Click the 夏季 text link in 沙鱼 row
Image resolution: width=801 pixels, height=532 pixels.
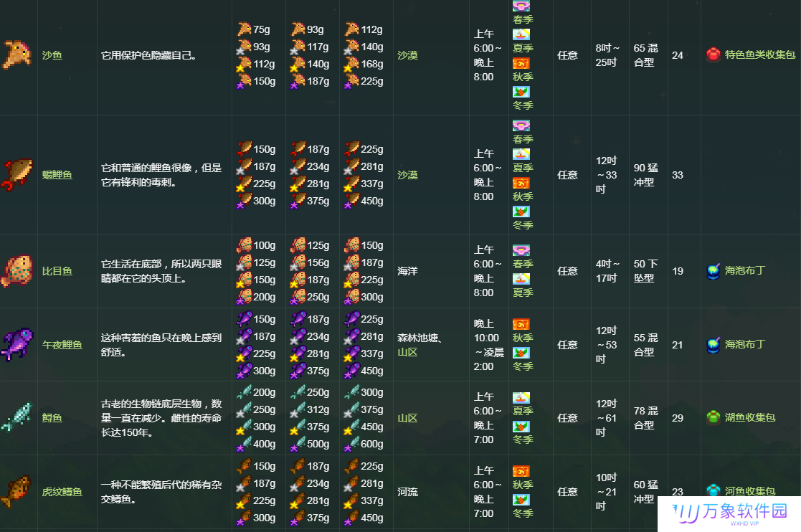pyautogui.click(x=523, y=48)
